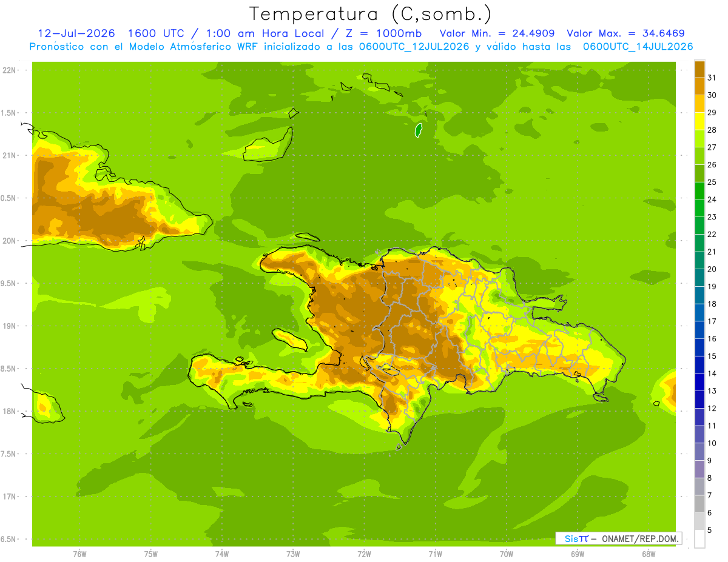728x562 pixels.
Task: Click the white legend swatch below 5
Action: pyautogui.click(x=699, y=539)
